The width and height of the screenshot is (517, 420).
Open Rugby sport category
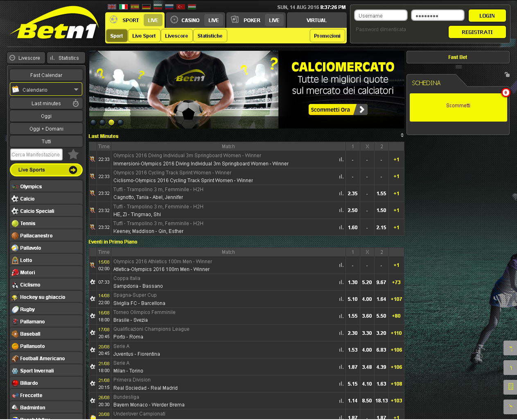(46, 309)
